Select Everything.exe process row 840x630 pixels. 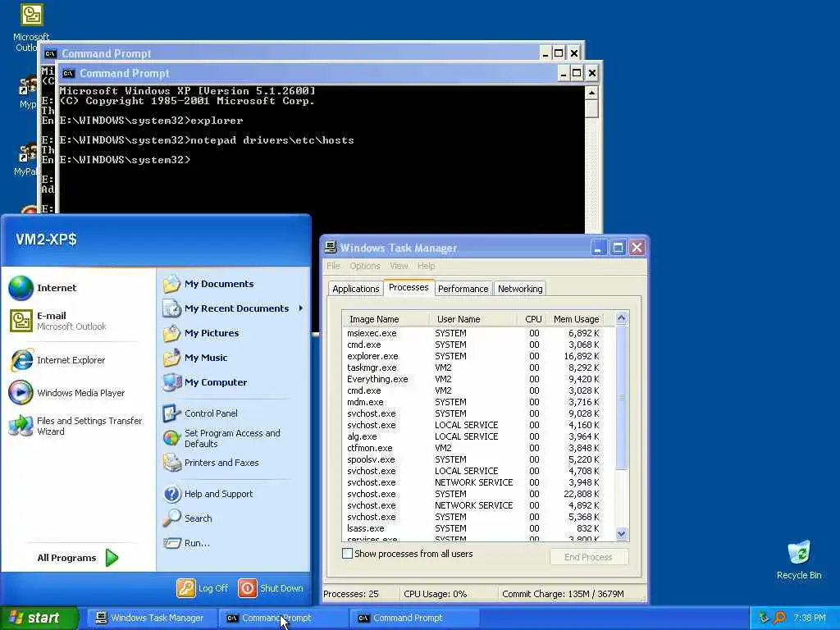(473, 379)
